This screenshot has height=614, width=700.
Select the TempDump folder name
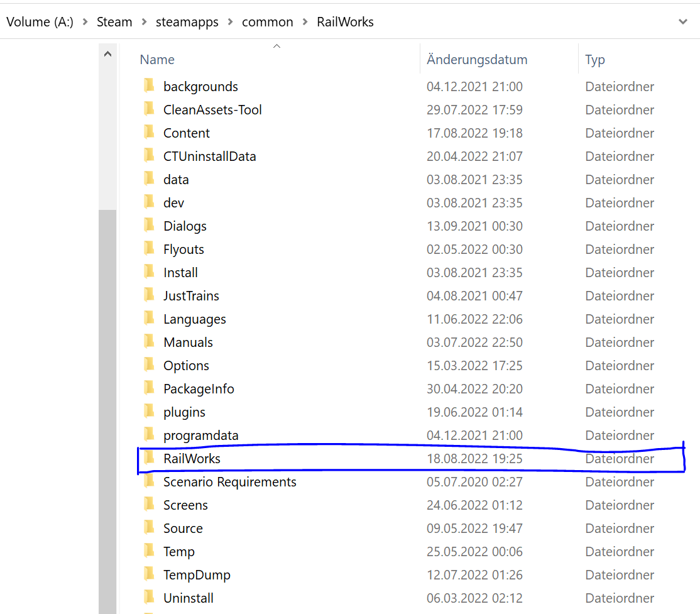tap(197, 574)
